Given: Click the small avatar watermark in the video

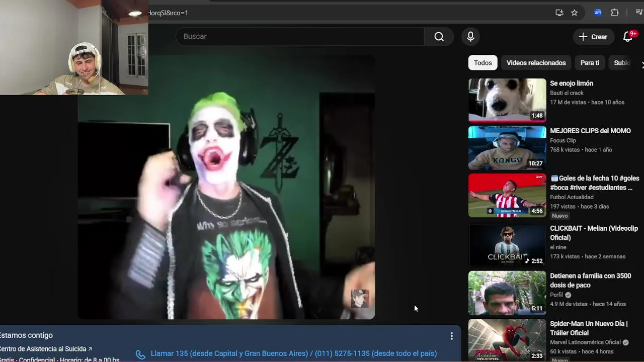Looking at the screenshot, I should pyautogui.click(x=360, y=299).
